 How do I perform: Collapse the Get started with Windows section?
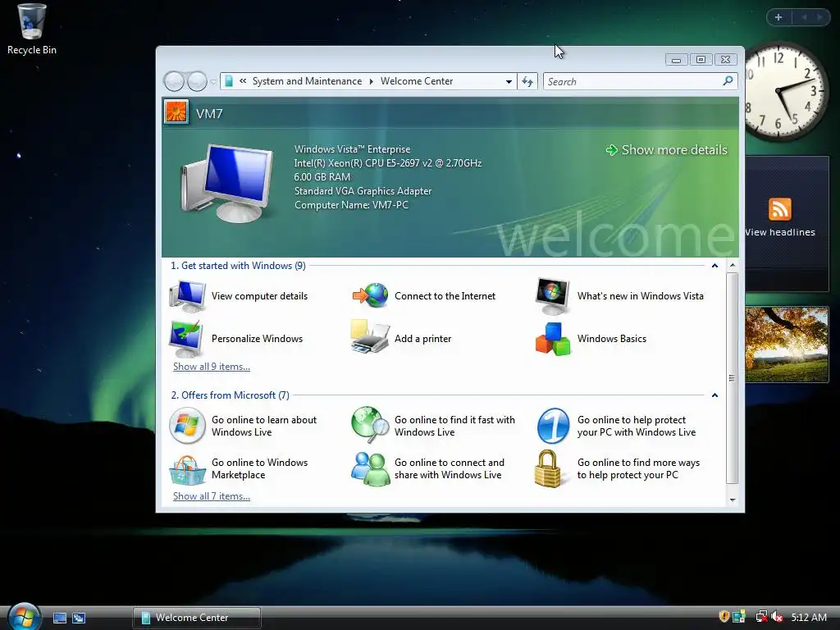click(714, 266)
